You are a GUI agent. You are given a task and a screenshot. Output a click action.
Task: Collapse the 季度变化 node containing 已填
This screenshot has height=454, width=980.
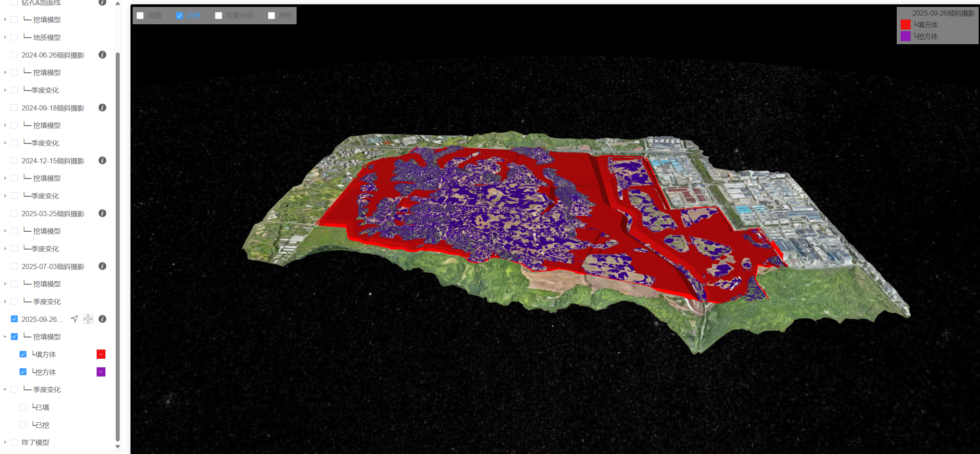(5, 389)
